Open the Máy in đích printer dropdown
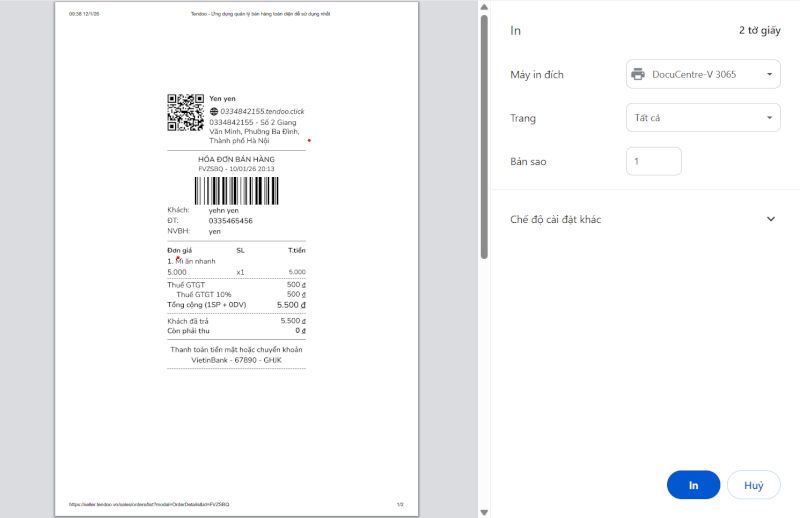This screenshot has height=518, width=800. (702, 74)
